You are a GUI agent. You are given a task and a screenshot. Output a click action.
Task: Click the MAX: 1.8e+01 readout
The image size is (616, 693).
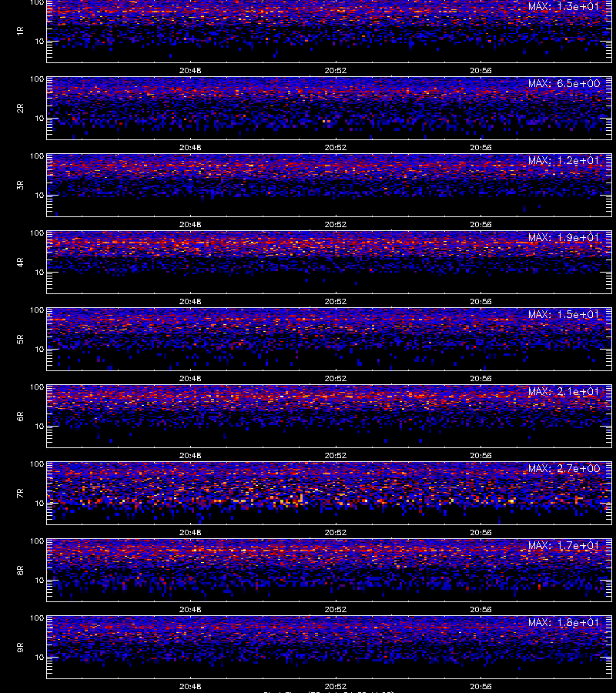pyautogui.click(x=564, y=622)
